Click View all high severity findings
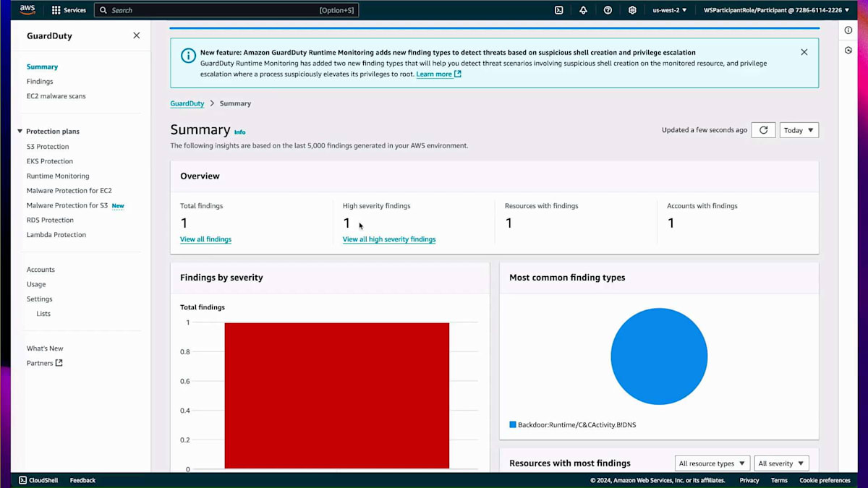Screen dimensions: 868x488 click(389, 239)
